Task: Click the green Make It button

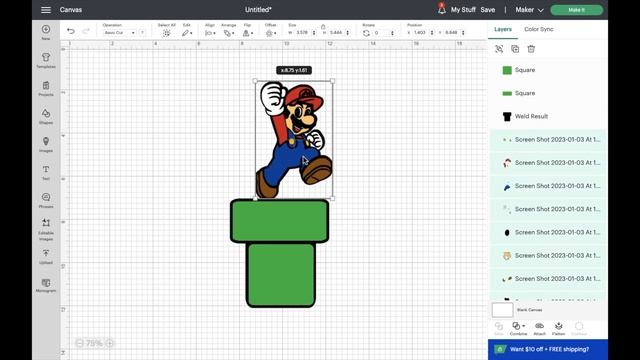Action: point(576,10)
